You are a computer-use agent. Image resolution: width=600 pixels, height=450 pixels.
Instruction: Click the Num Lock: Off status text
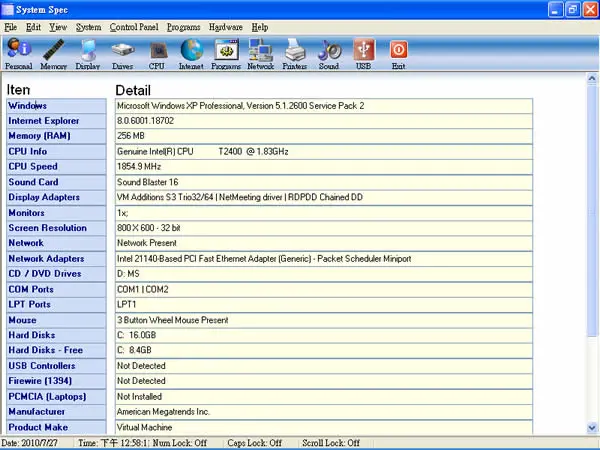pos(180,443)
